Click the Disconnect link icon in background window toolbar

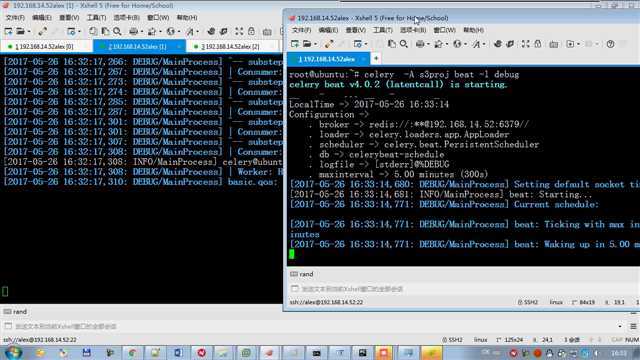(x=42, y=31)
